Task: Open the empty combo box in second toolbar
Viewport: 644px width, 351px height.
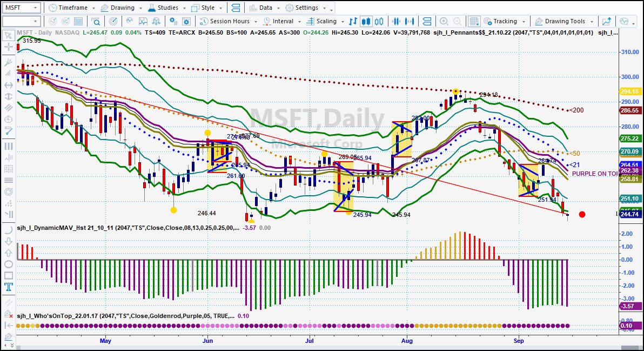Action: pyautogui.click(x=21, y=22)
